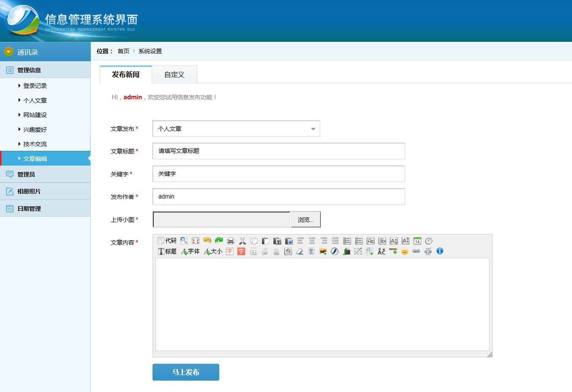Screen dimensions: 572x392
Task: Open the 大小 font size dropdown
Action: (x=213, y=251)
